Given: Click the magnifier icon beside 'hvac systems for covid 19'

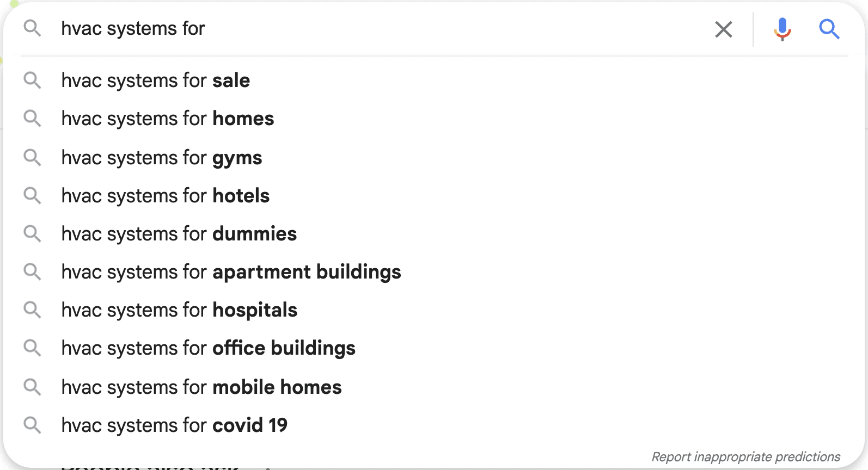Looking at the screenshot, I should (x=33, y=425).
